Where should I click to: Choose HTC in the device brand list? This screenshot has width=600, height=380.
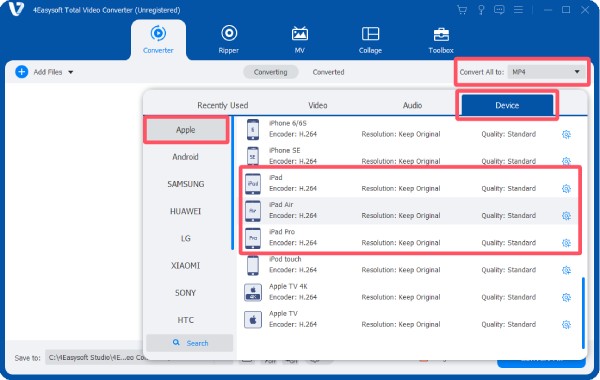tap(186, 320)
